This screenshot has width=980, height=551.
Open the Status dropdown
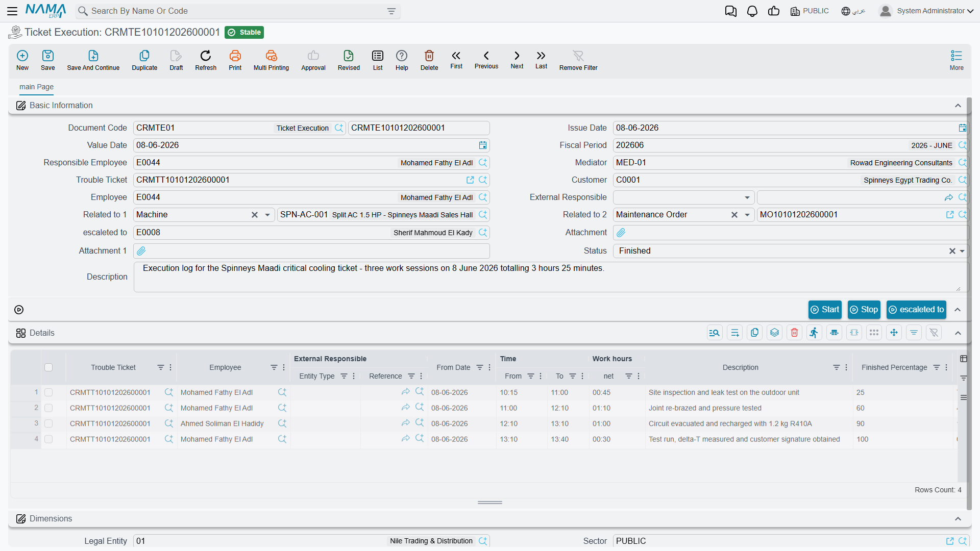tap(962, 251)
